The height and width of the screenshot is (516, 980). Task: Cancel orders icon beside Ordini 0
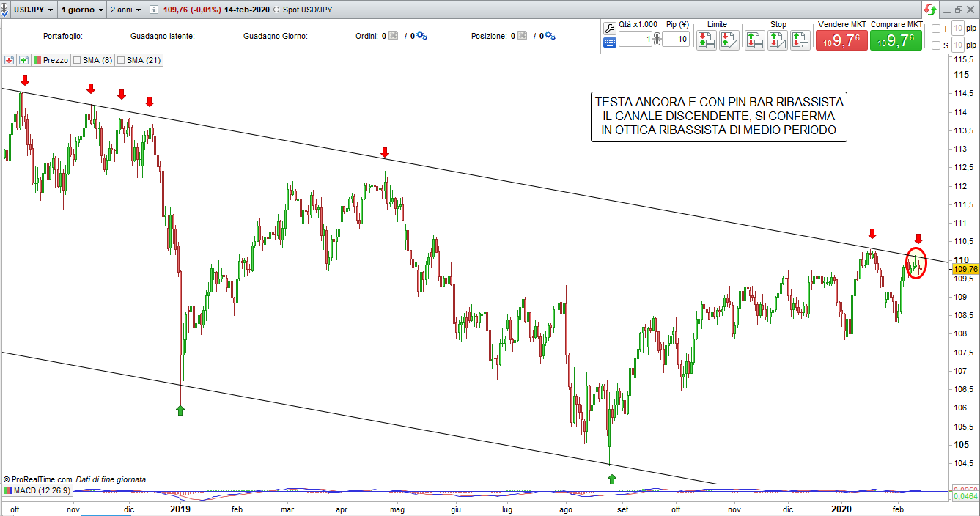point(393,35)
